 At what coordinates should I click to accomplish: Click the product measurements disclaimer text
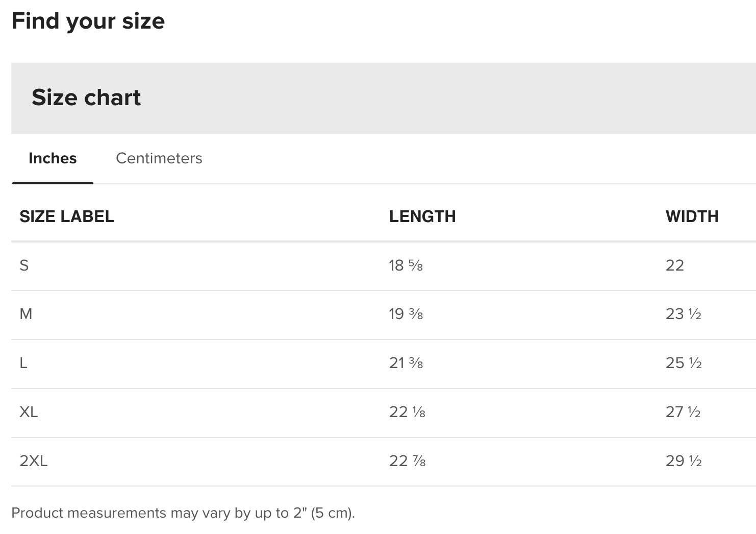click(x=183, y=513)
